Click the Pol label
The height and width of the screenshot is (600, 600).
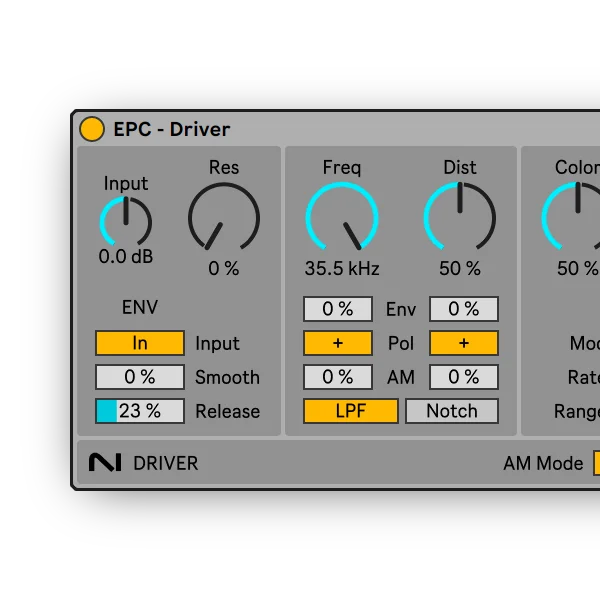[401, 343]
